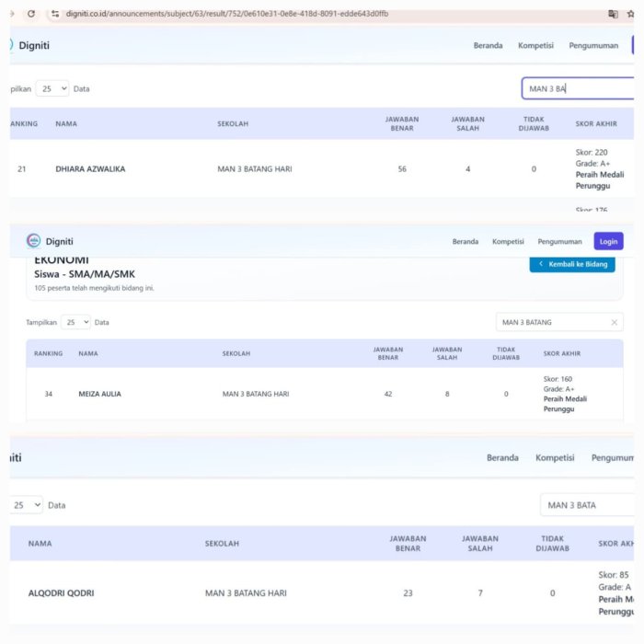The image size is (644, 644).
Task: Sort by Jawaban Benar in the top table
Action: click(402, 123)
